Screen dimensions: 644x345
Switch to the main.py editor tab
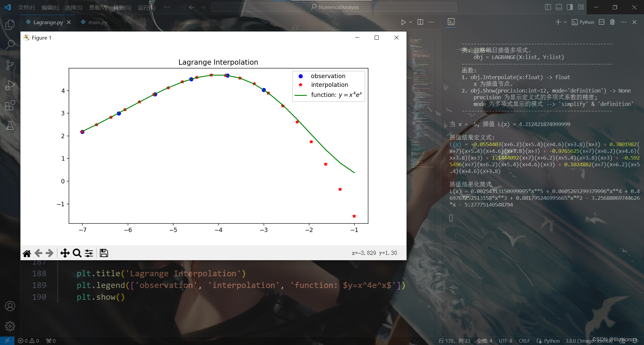click(x=98, y=22)
